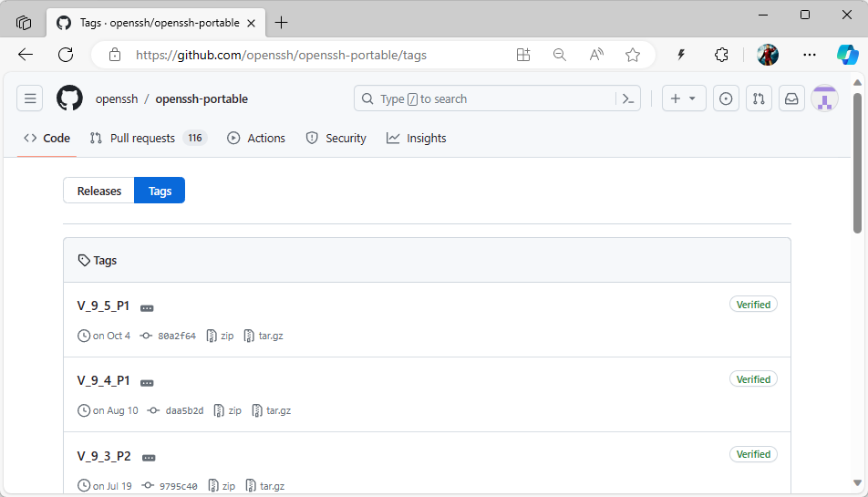Expand V_9_4_P1 tag details ellipsis
868x497 pixels.
point(147,383)
